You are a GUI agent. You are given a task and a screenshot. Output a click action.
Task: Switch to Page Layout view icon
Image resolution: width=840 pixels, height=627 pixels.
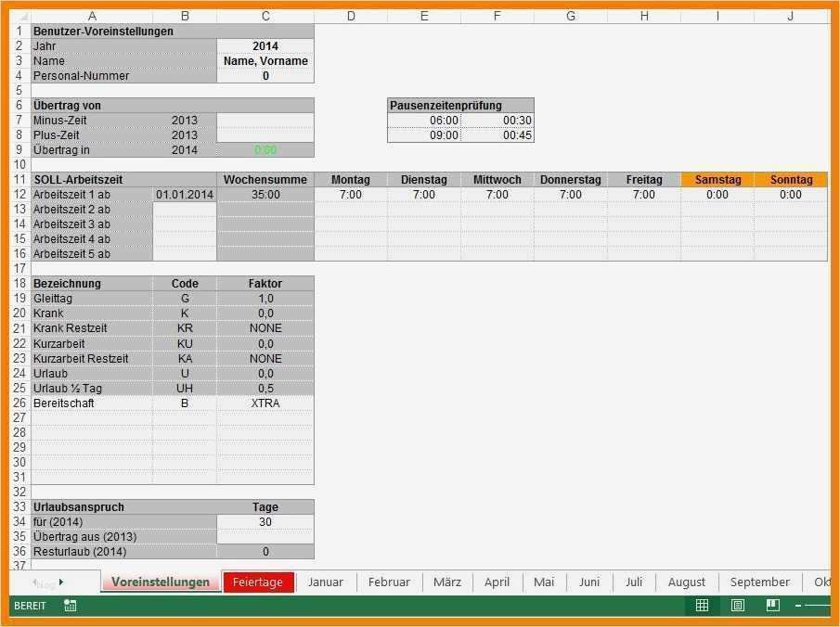coord(738,606)
